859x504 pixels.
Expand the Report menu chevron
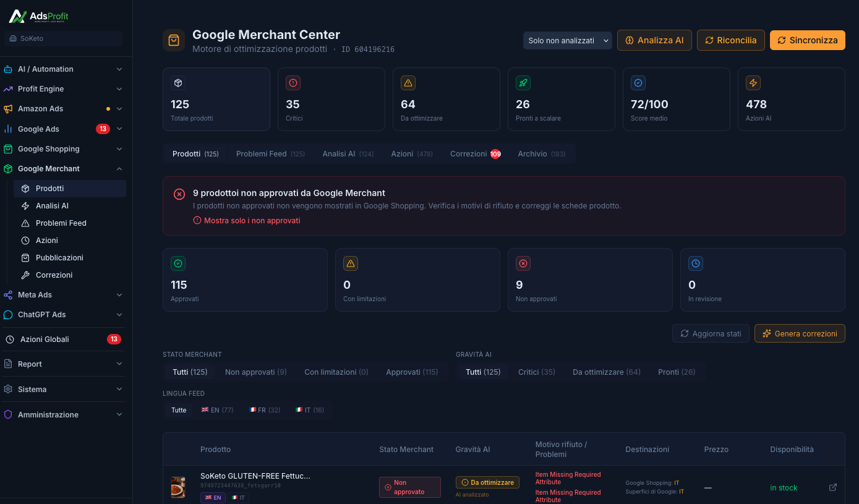pyautogui.click(x=119, y=364)
